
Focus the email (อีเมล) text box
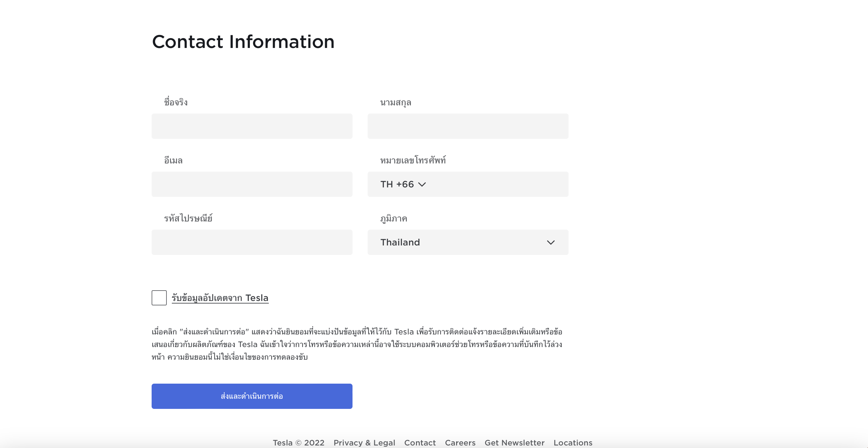coord(252,184)
